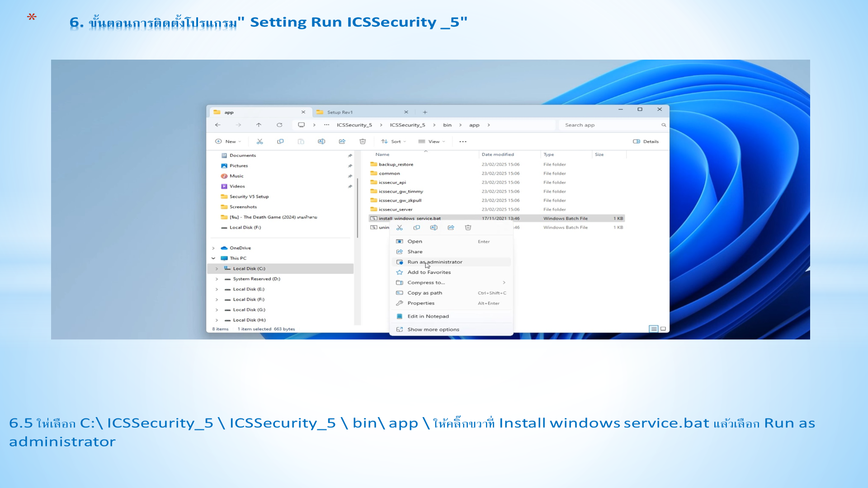Expand Local Disk (C:) node

coord(217,269)
